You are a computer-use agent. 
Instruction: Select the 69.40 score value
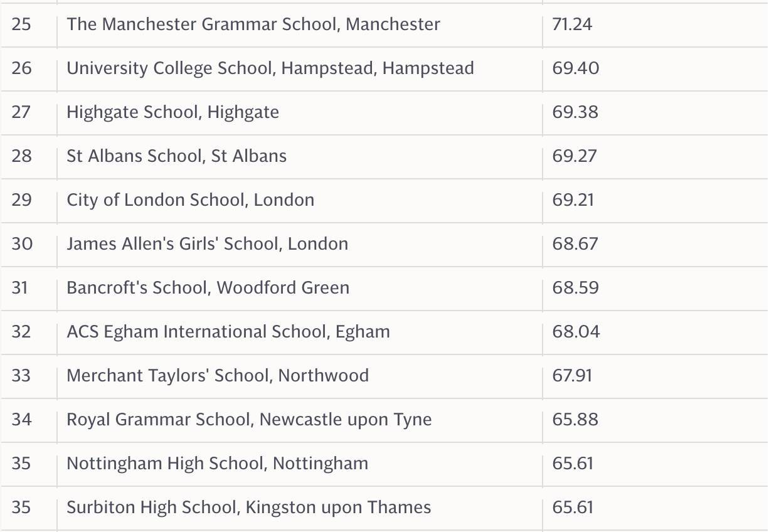point(575,68)
